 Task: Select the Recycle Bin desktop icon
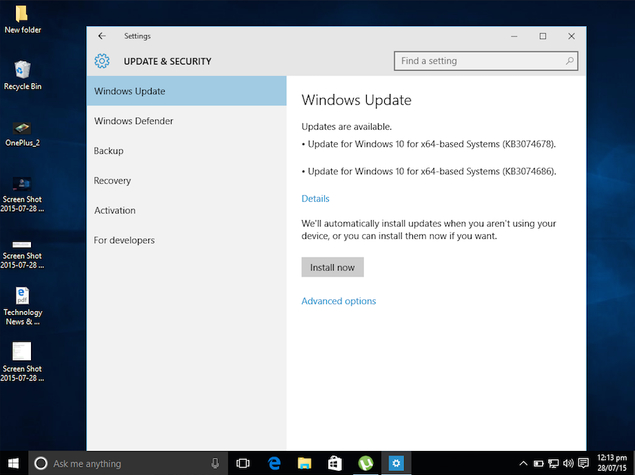tap(22, 75)
